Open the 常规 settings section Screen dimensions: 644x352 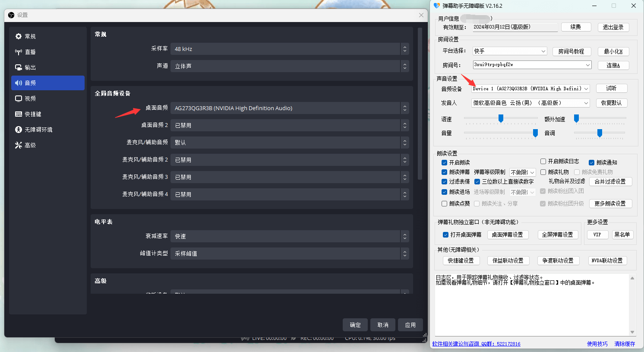tap(47, 36)
